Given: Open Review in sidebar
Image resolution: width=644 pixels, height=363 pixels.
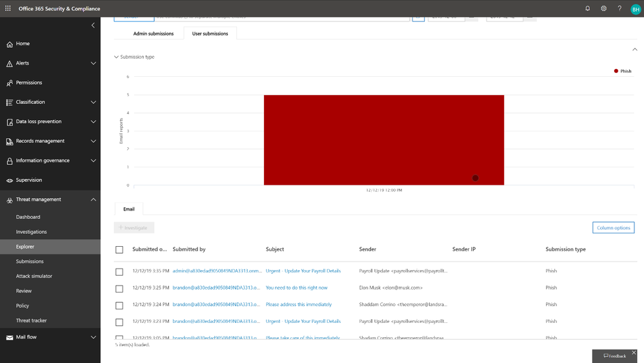Looking at the screenshot, I should (x=24, y=291).
